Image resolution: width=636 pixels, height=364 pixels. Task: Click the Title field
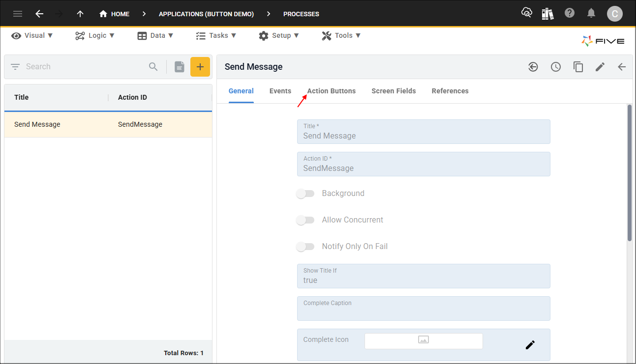point(424,132)
